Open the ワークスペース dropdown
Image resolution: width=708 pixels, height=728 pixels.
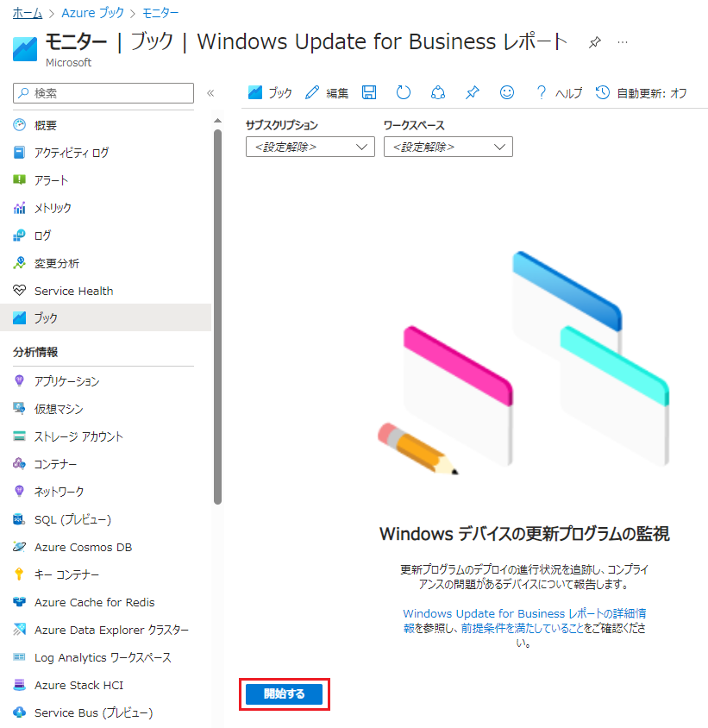[448, 147]
